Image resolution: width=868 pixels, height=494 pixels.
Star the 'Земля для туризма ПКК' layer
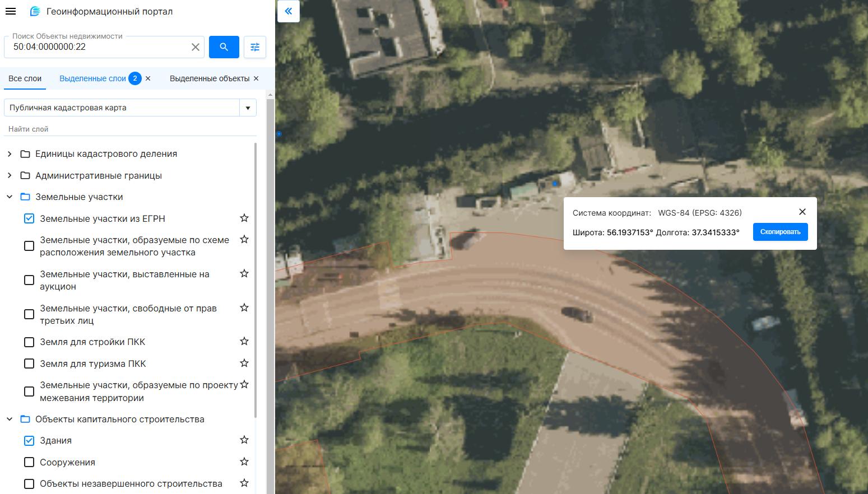(244, 363)
